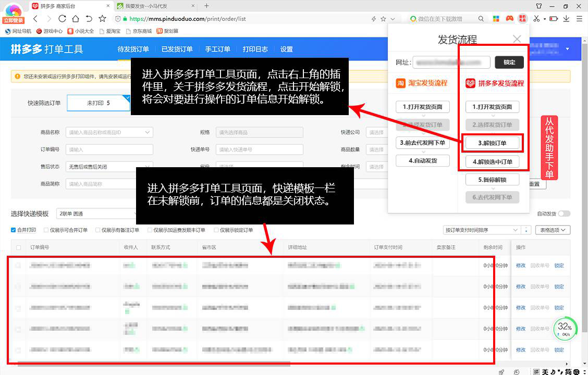Switch to the 已发货订单 tab
This screenshot has width=588, height=375.
(177, 49)
